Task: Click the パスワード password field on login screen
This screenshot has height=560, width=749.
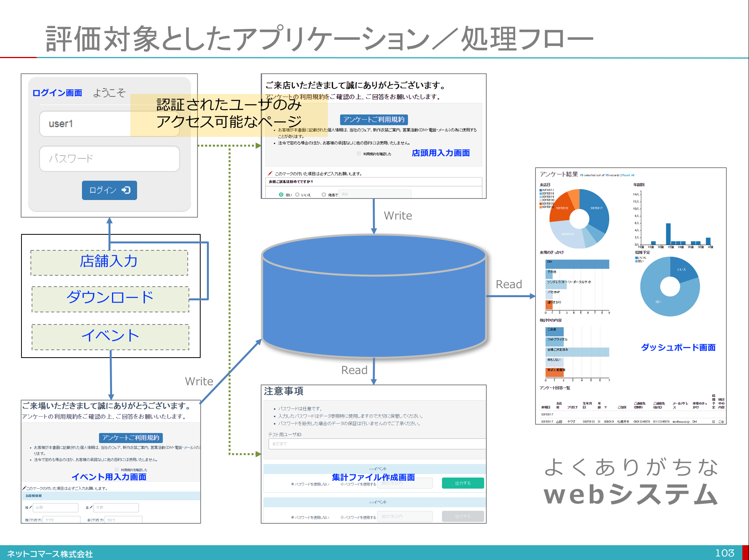Action: (109, 159)
